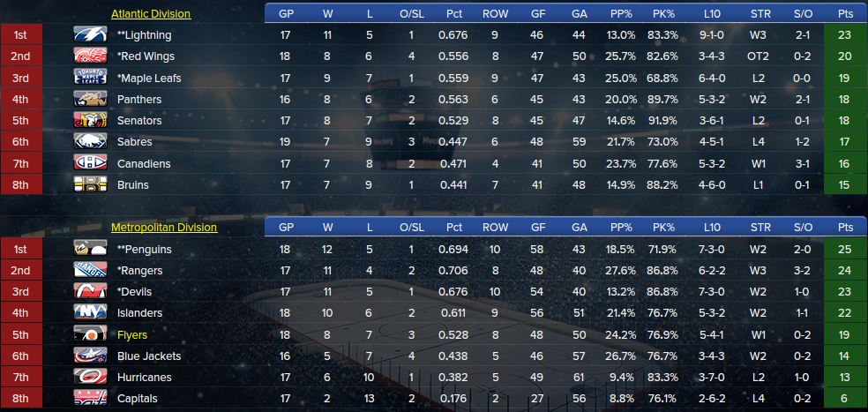Click the Bruins team logo
Viewport: 868px width, 412px height.
(x=90, y=184)
